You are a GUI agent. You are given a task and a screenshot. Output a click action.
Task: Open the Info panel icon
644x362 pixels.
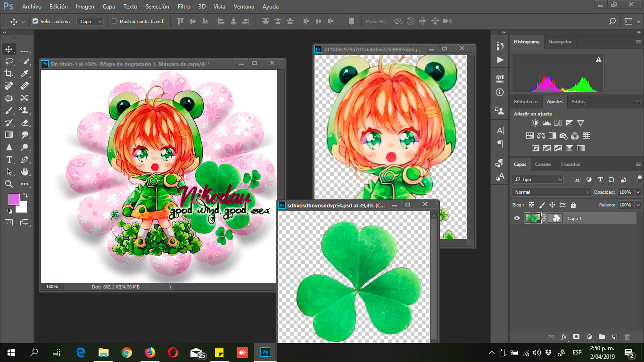[x=500, y=92]
